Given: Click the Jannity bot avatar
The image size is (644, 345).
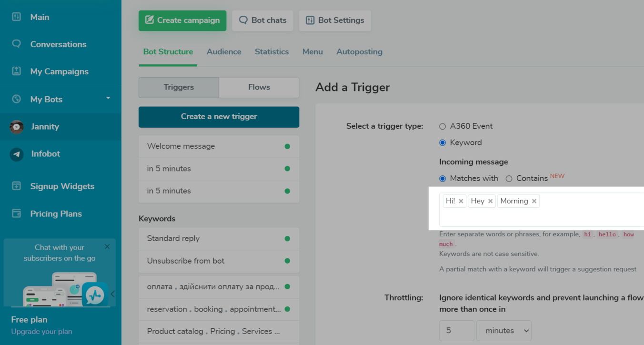Looking at the screenshot, I should point(17,127).
